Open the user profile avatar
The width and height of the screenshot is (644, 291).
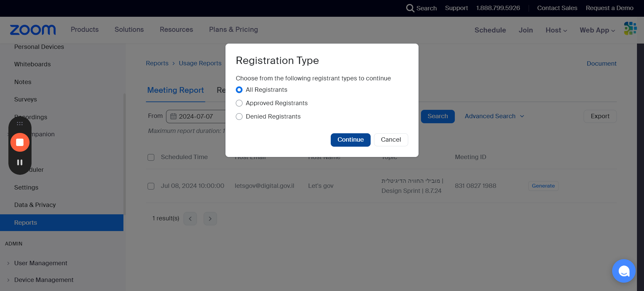pos(630,29)
